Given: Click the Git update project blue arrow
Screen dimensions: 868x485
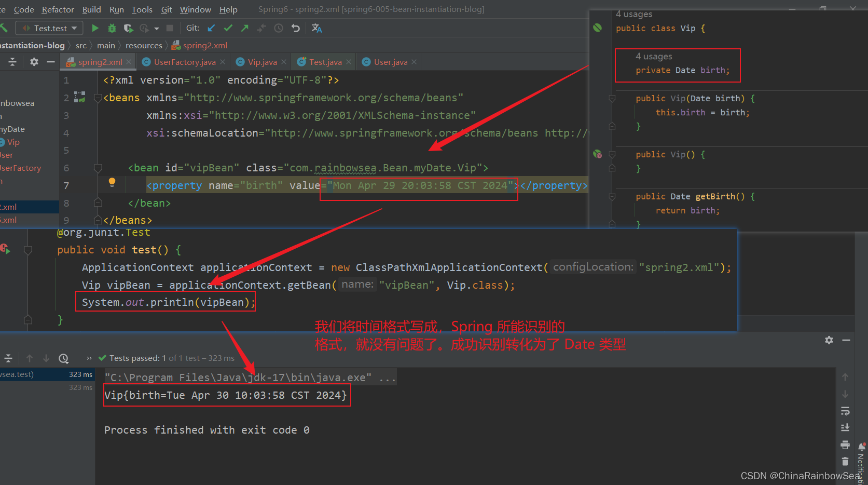Looking at the screenshot, I should point(211,28).
